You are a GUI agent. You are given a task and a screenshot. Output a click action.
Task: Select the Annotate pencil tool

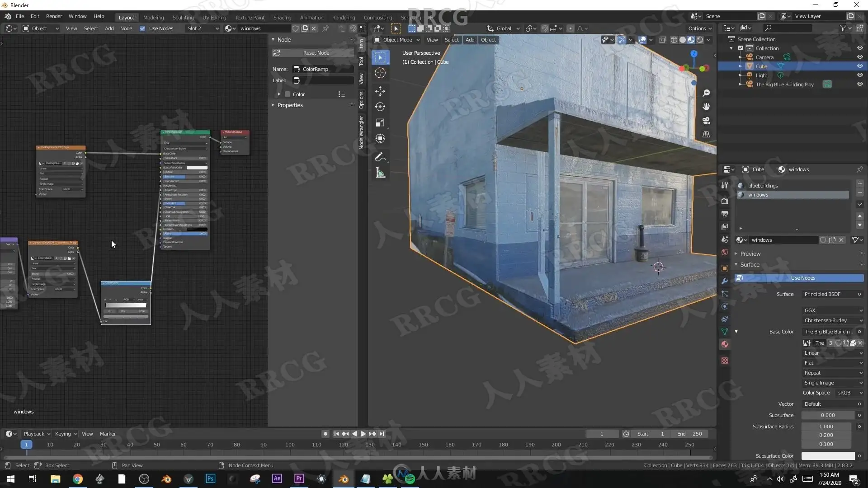click(380, 157)
